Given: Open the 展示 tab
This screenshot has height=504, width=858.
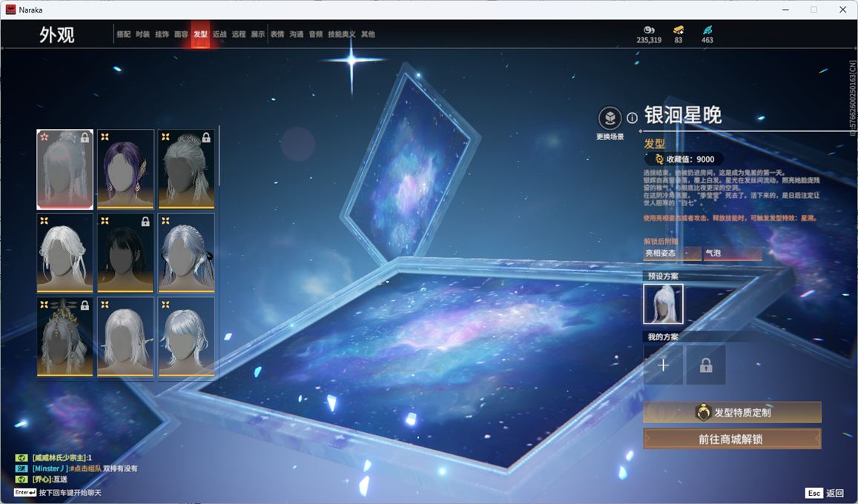Looking at the screenshot, I should click(258, 34).
